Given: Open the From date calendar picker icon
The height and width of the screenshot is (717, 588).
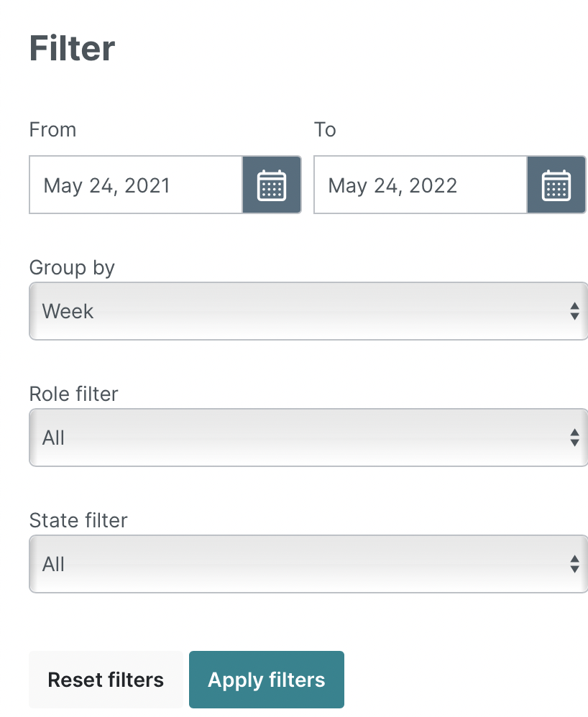Looking at the screenshot, I should (272, 185).
